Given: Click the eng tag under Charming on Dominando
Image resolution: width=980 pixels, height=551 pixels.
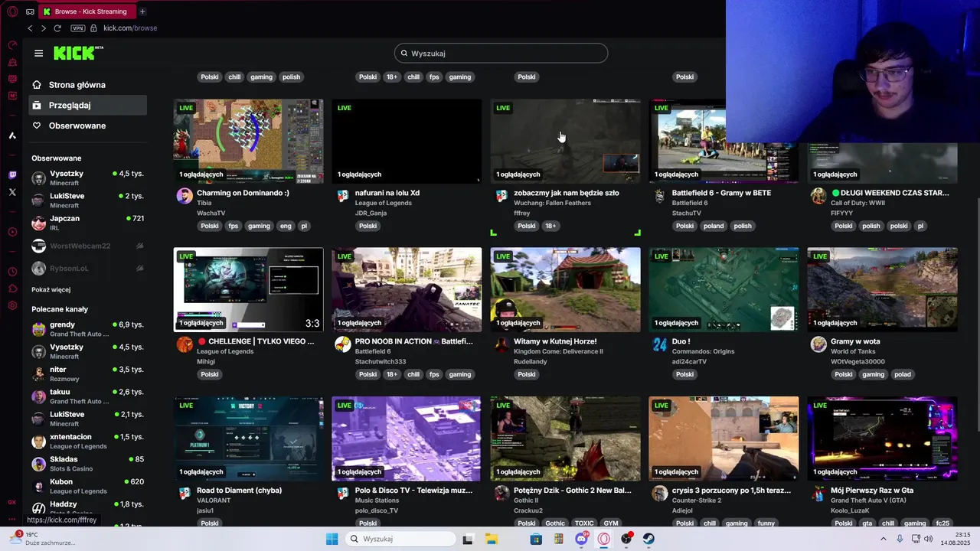Looking at the screenshot, I should [x=286, y=226].
